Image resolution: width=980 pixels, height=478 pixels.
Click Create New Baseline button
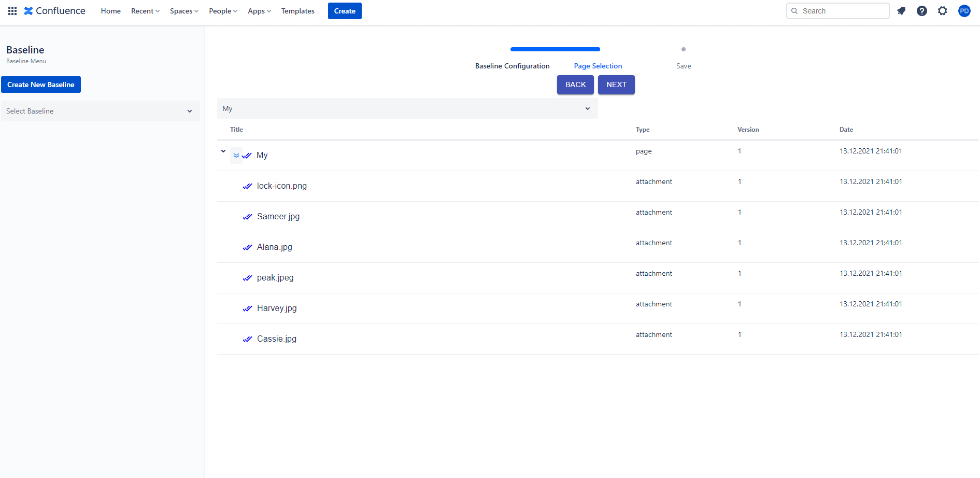tap(41, 85)
